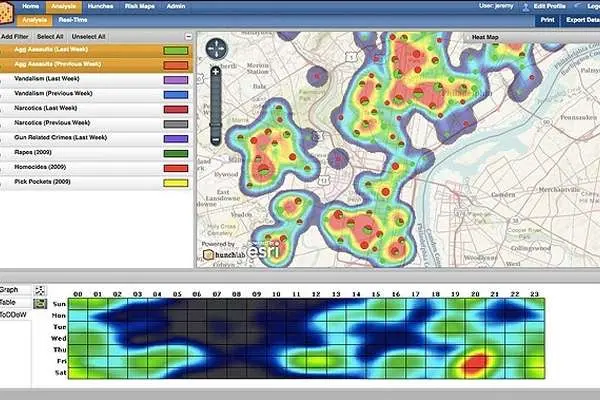Image resolution: width=600 pixels, height=400 pixels.
Task: Click the Export Data button
Action: [x=582, y=19]
